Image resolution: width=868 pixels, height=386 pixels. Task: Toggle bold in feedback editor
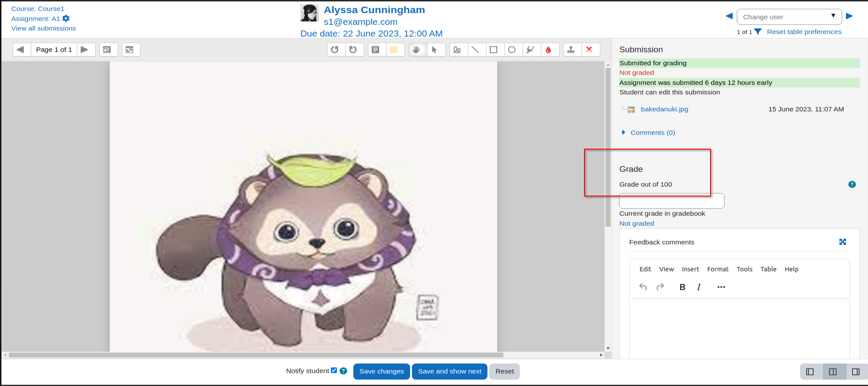tap(682, 287)
